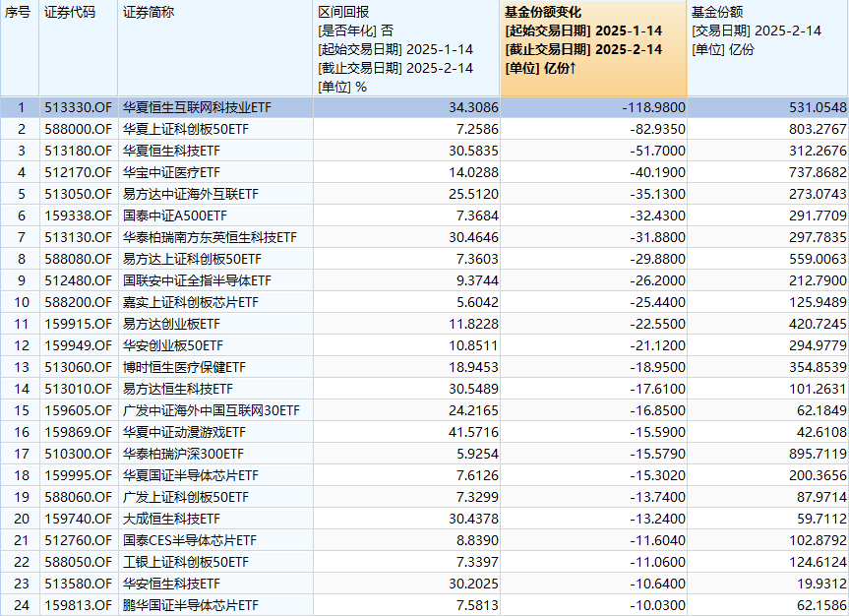849x616 pixels.
Task: Select 鹏华国证半导体芯片ETF name cell
Action: (x=215, y=606)
